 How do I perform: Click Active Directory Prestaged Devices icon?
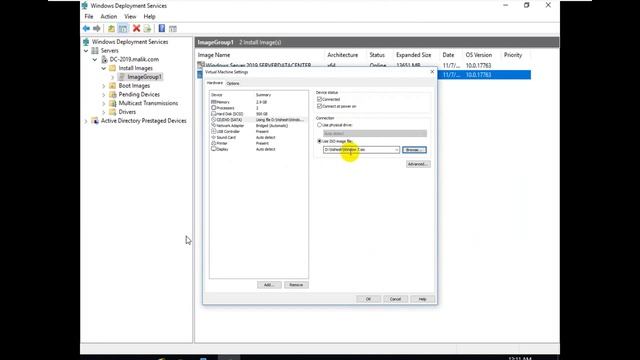click(x=95, y=121)
